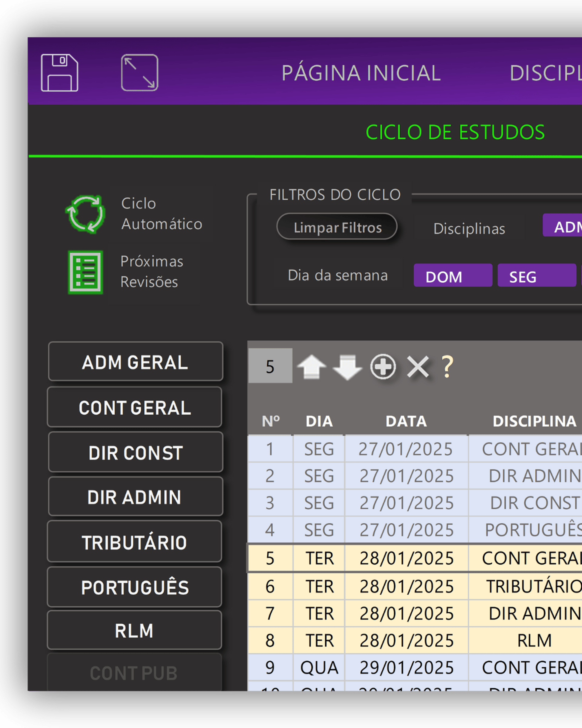The height and width of the screenshot is (728, 582).
Task: Click the row number field showing 5
Action: pyautogui.click(x=270, y=366)
